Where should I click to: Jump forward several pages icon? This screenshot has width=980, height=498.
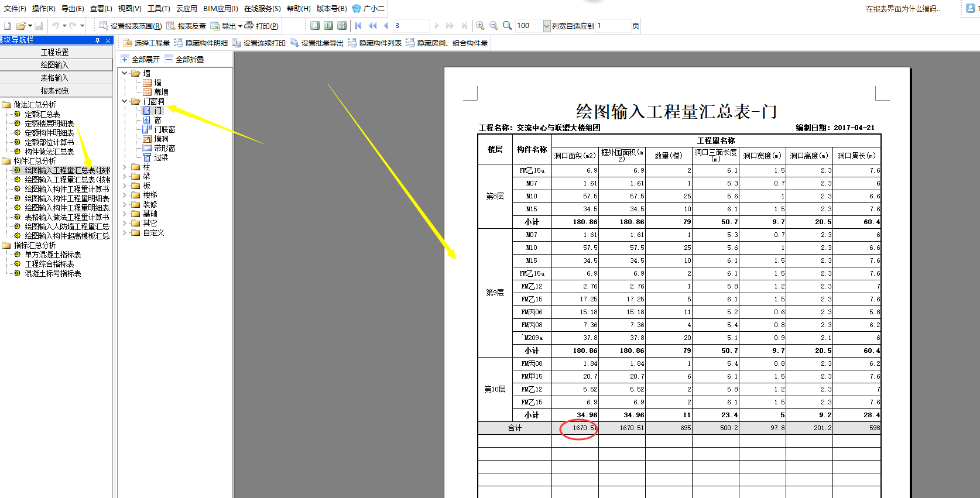click(x=450, y=26)
